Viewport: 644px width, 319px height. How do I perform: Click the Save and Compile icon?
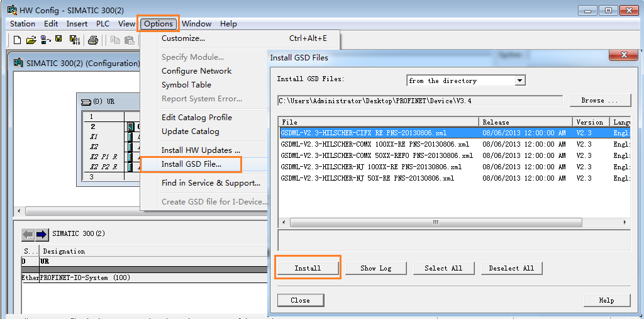[x=74, y=40]
